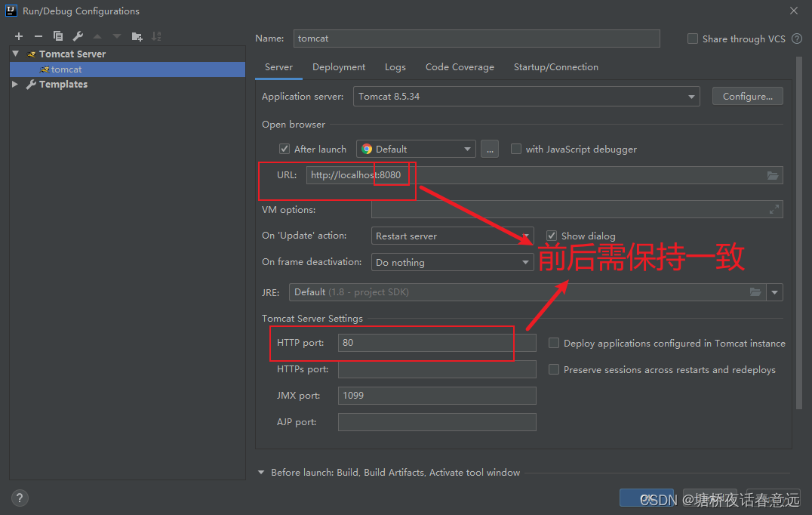Open help via question mark icon

click(x=19, y=498)
